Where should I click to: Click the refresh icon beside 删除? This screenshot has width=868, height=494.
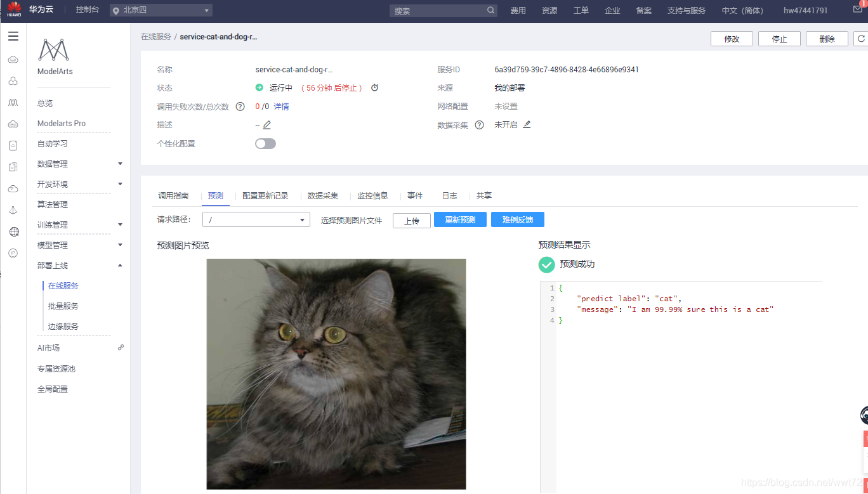861,39
